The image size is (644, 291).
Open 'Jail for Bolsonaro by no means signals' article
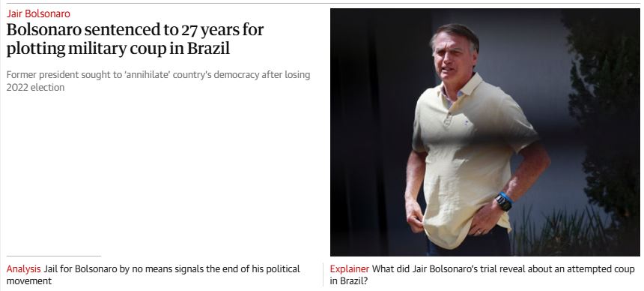pyautogui.click(x=154, y=275)
